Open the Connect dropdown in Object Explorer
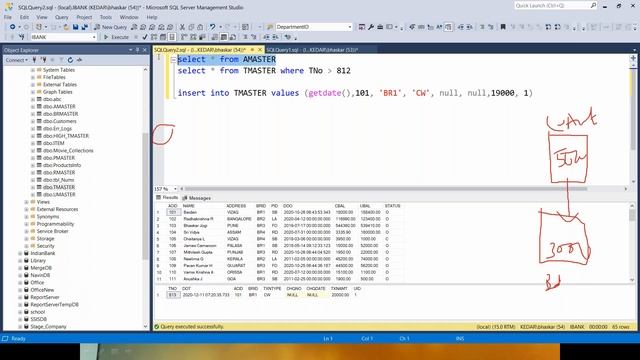Screen dimensions: 640x360 click(16, 60)
